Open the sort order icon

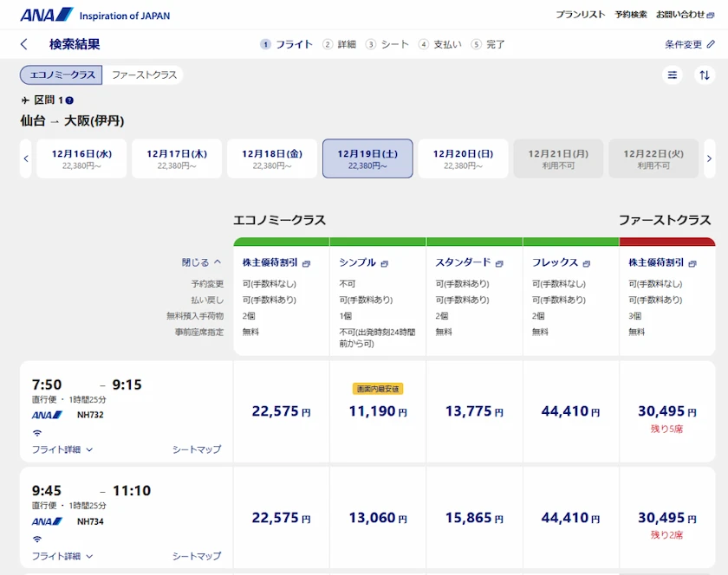705,74
